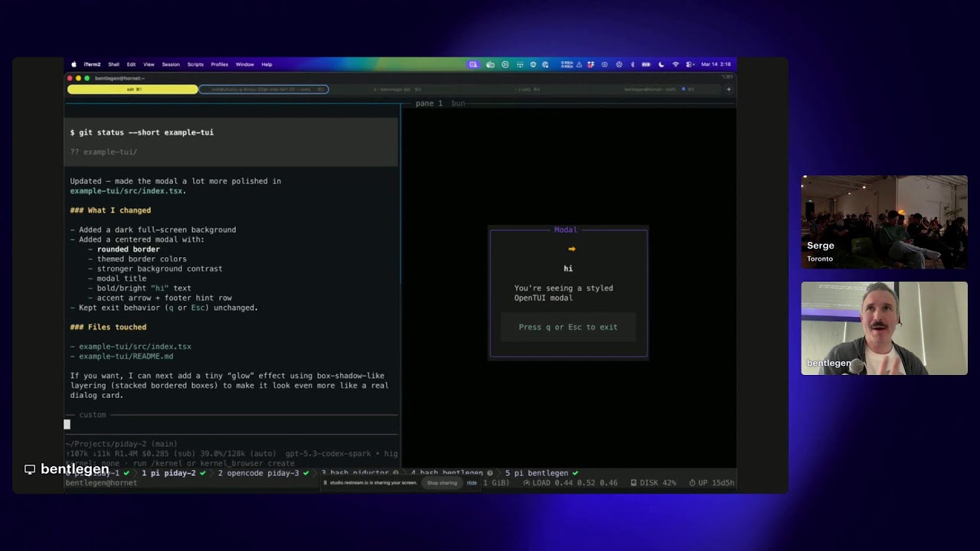The image size is (980, 551).
Task: Open the Help menu
Action: tap(266, 64)
